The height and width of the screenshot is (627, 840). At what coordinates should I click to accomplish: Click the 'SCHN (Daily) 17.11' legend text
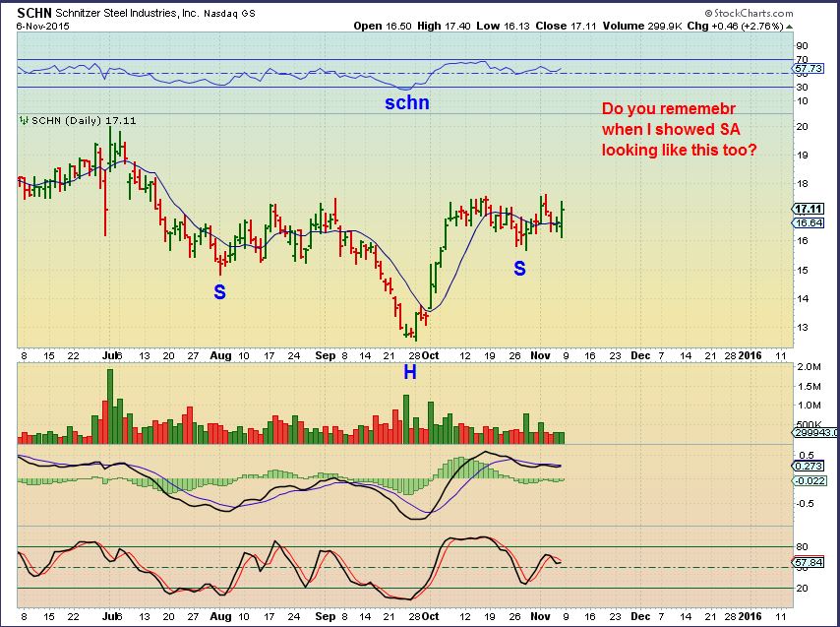tap(85, 120)
